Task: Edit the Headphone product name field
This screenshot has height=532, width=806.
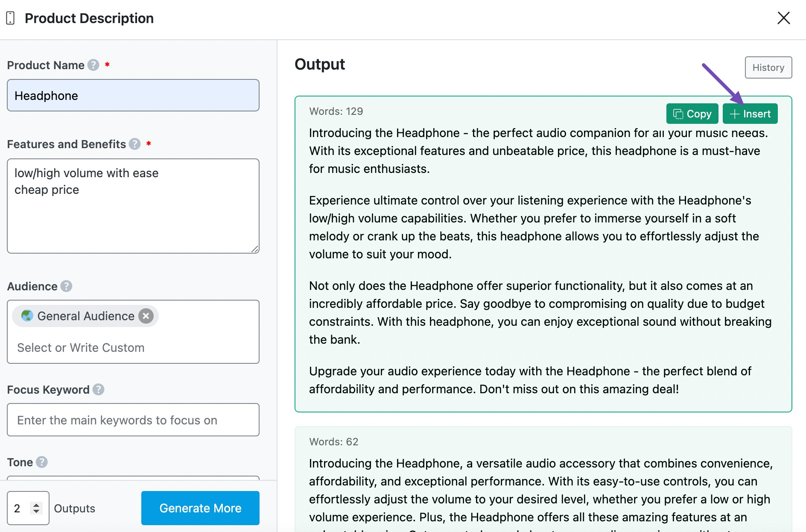Action: pos(132,95)
